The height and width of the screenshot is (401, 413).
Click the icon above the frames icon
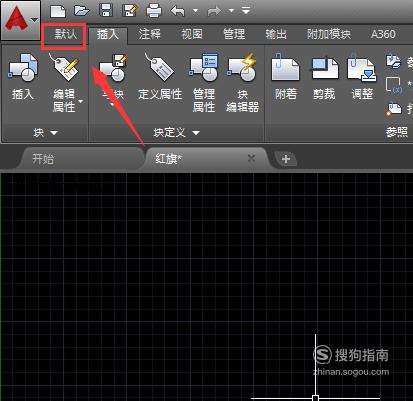click(x=393, y=61)
